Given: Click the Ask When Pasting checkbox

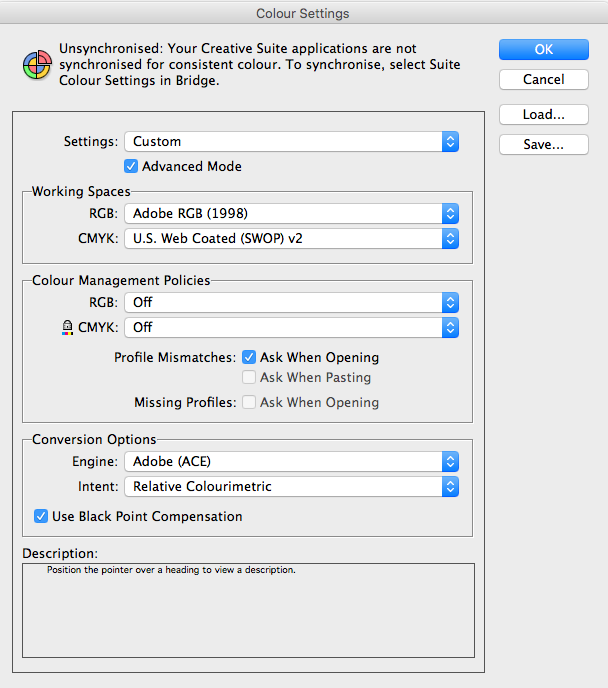Looking at the screenshot, I should 249,378.
